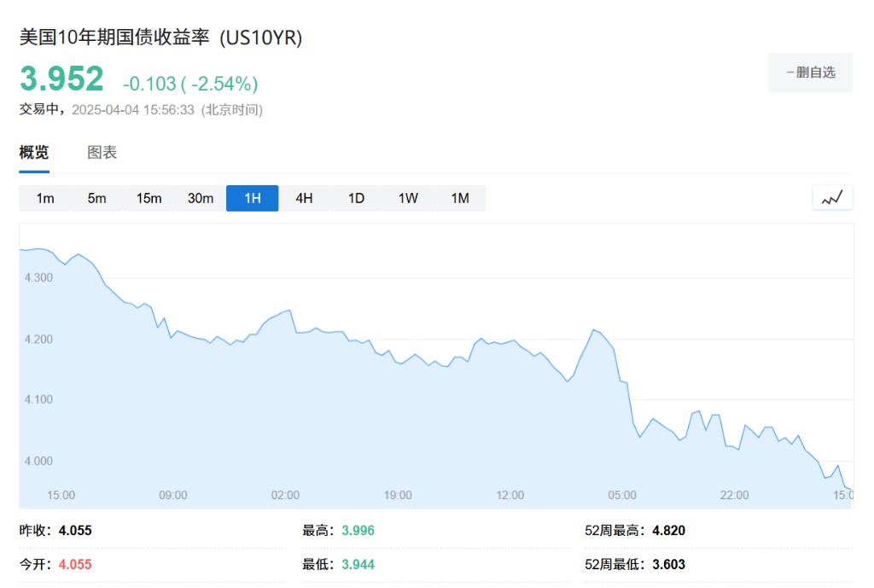
Task: Click the 02:00 x-axis time label
Action: pos(285,496)
